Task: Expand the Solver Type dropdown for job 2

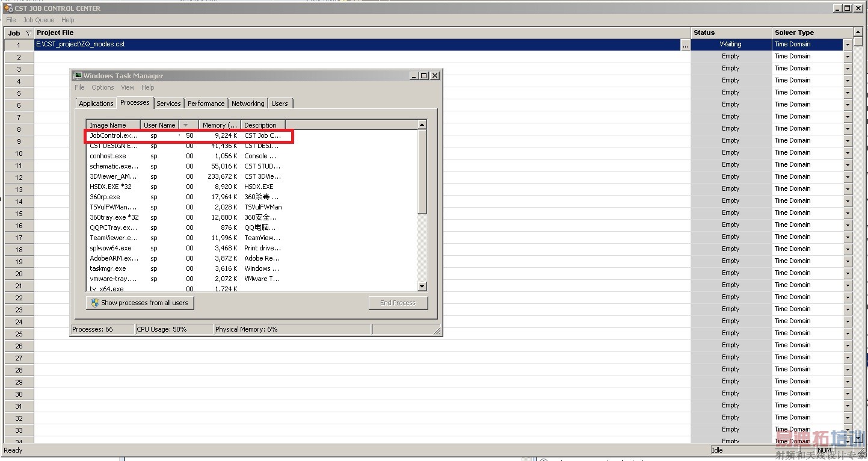Action: [x=848, y=57]
